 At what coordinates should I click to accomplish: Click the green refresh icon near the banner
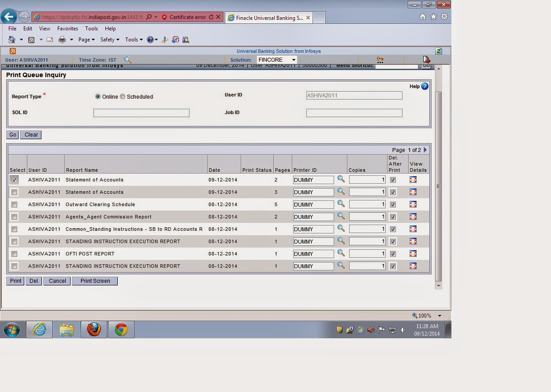[438, 51]
